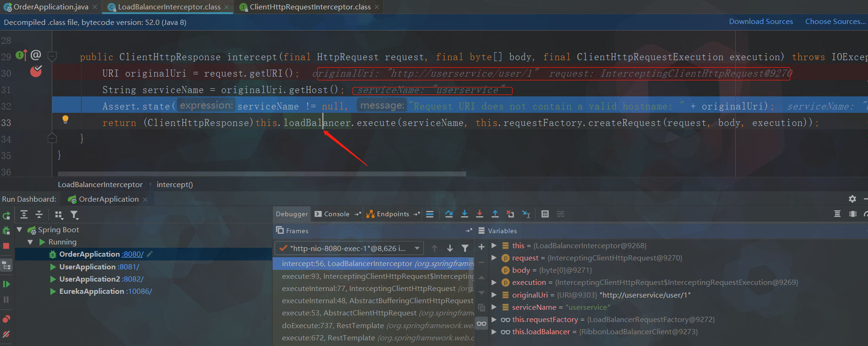Click the intention light bulb on line 33
Image resolution: width=868 pixels, height=346 pixels.
coord(65,119)
